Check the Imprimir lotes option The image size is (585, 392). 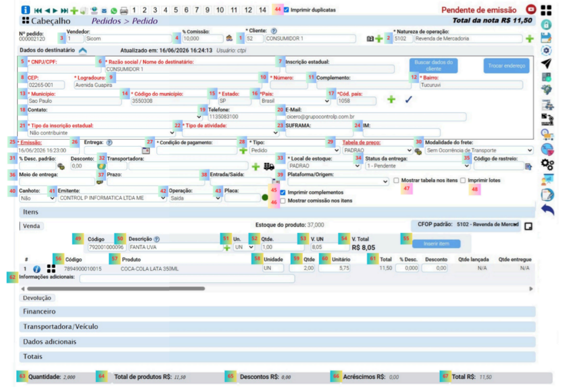[x=463, y=180]
